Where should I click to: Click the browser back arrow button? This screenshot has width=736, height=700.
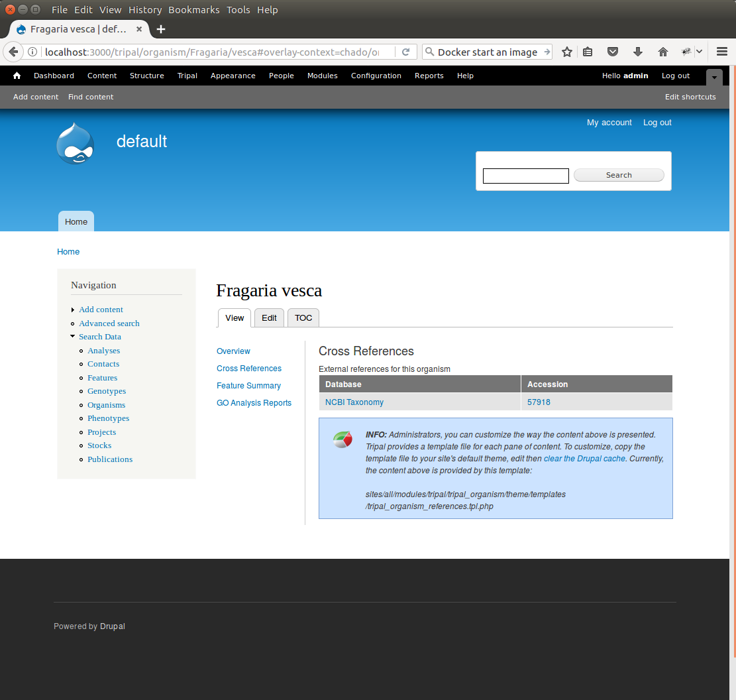13,52
